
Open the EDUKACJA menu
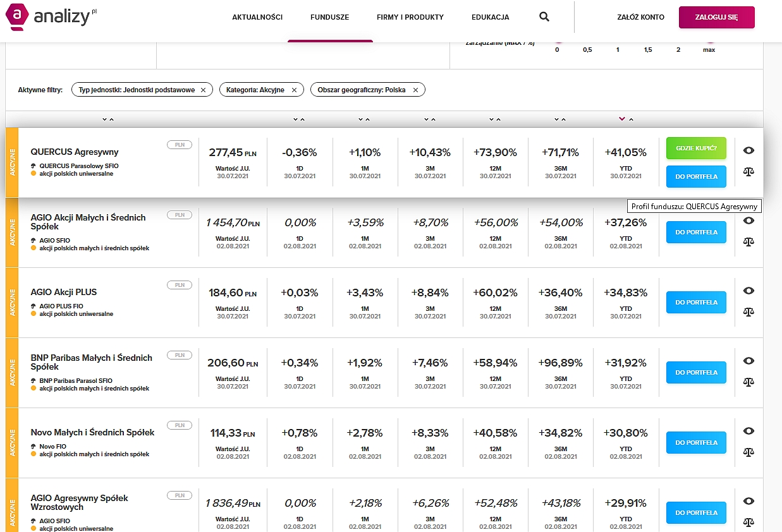point(491,17)
